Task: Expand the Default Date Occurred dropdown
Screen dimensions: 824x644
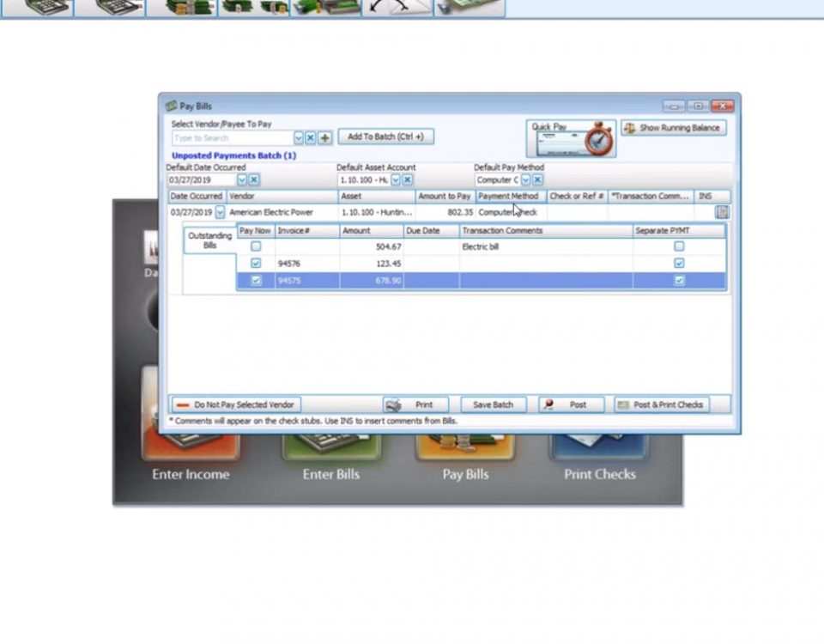Action: pos(241,180)
